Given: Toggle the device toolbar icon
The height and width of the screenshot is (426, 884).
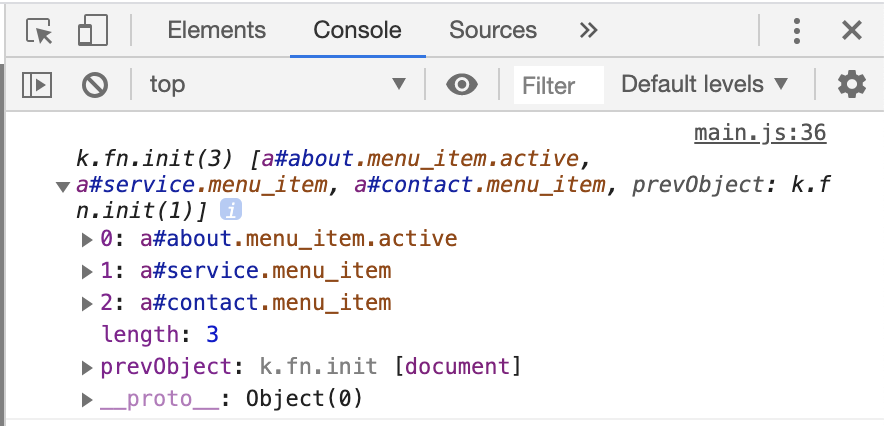Looking at the screenshot, I should (92, 31).
